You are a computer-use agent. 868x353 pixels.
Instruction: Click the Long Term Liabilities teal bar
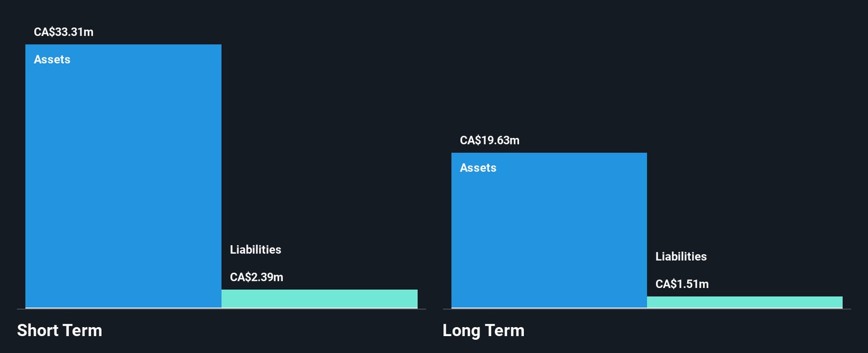(744, 302)
